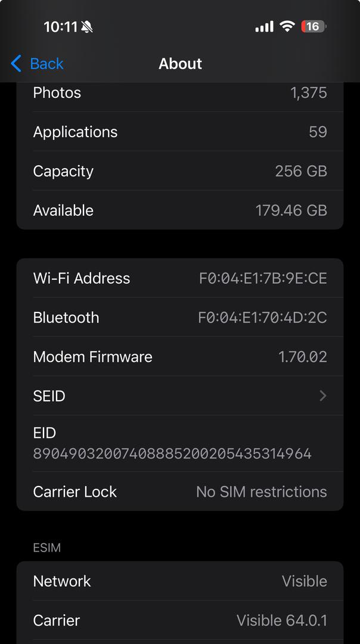Tap the Back chevron icon
The height and width of the screenshot is (644, 360).
click(16, 64)
